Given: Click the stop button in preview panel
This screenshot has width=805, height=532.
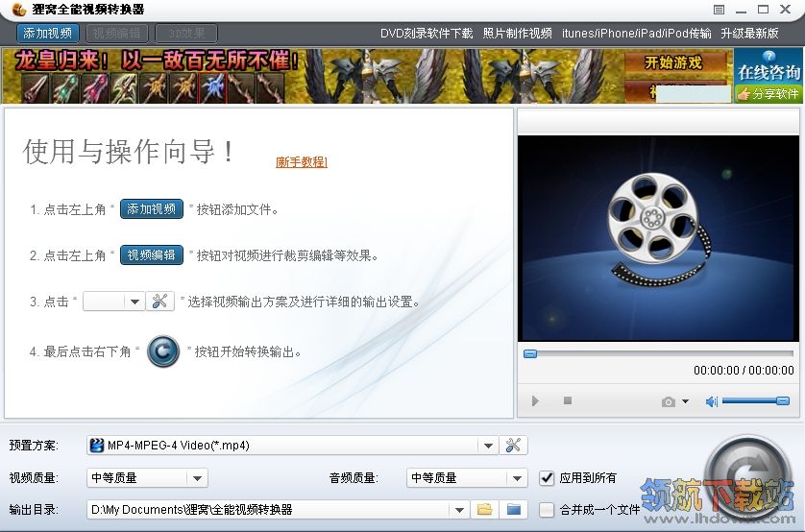Looking at the screenshot, I should [568, 400].
